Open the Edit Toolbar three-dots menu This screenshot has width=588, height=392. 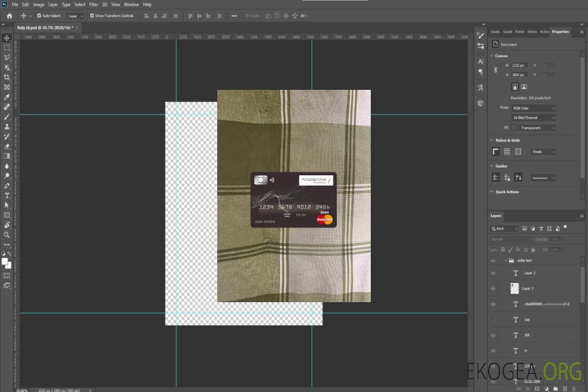(x=7, y=244)
